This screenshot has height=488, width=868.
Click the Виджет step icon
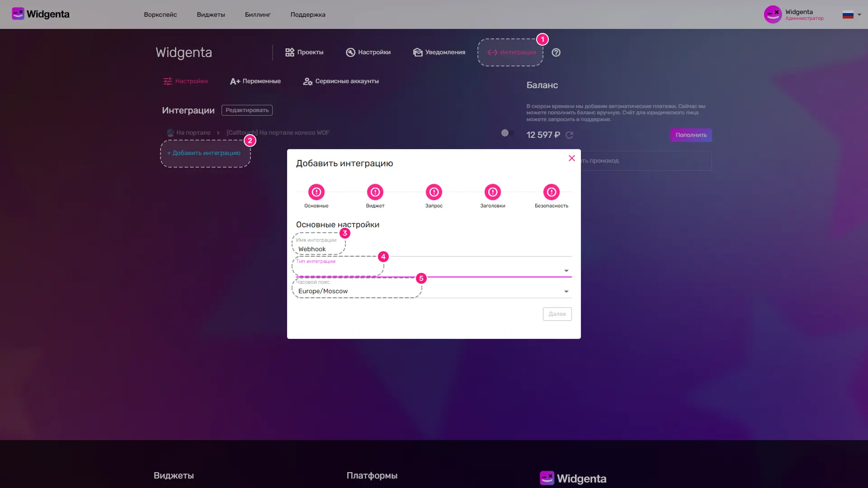[x=375, y=192]
